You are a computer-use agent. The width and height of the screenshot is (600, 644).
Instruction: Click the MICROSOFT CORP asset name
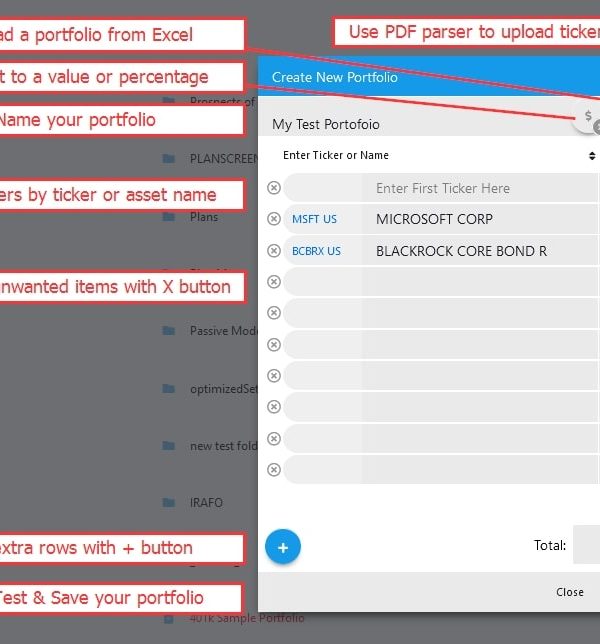click(434, 219)
